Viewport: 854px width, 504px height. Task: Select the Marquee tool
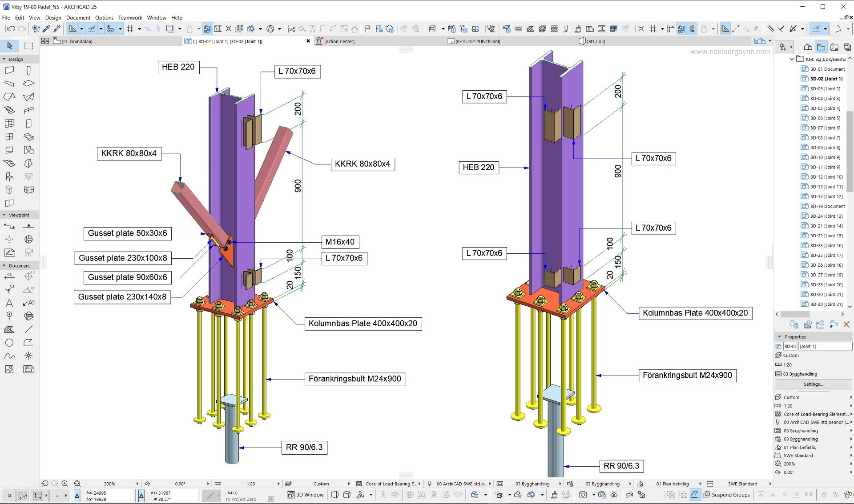(x=29, y=46)
